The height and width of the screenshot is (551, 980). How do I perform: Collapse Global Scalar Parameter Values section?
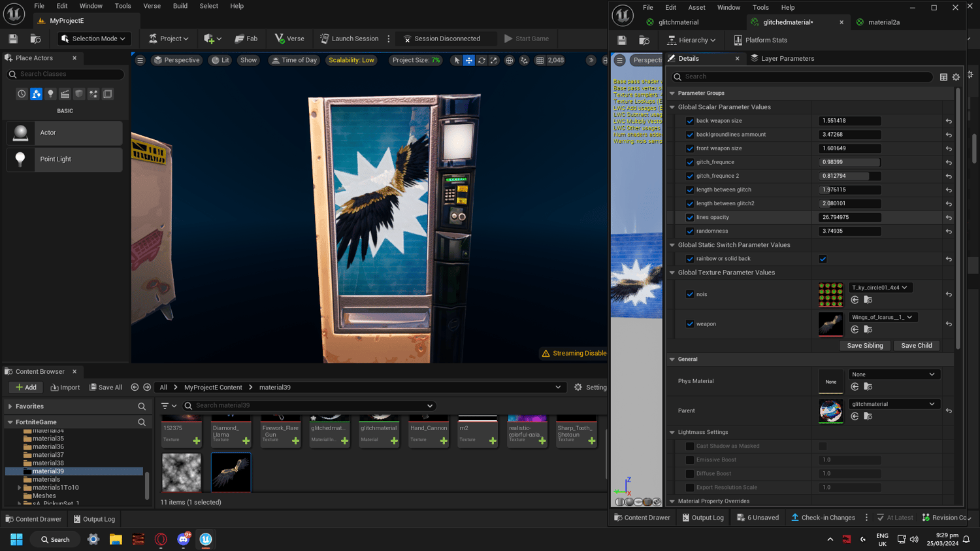(x=672, y=107)
